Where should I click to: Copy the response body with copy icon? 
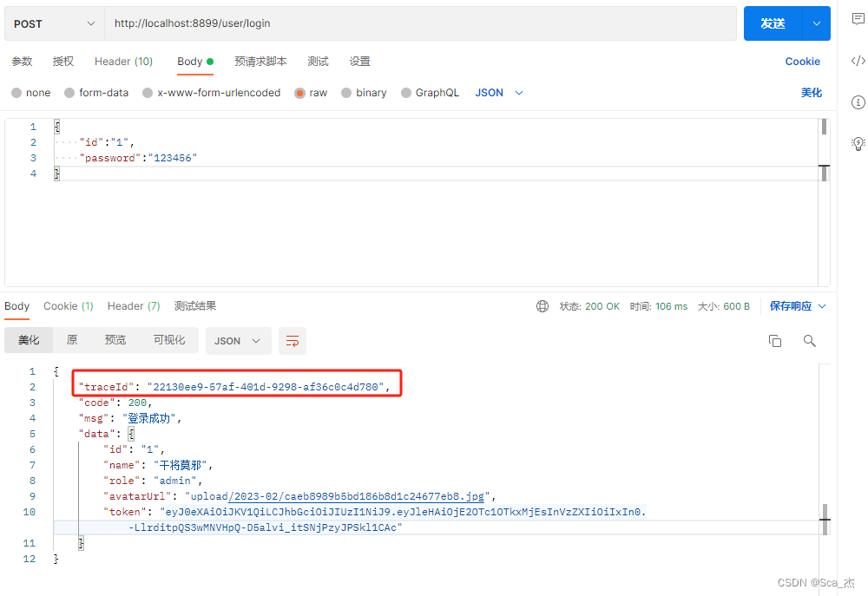775,341
